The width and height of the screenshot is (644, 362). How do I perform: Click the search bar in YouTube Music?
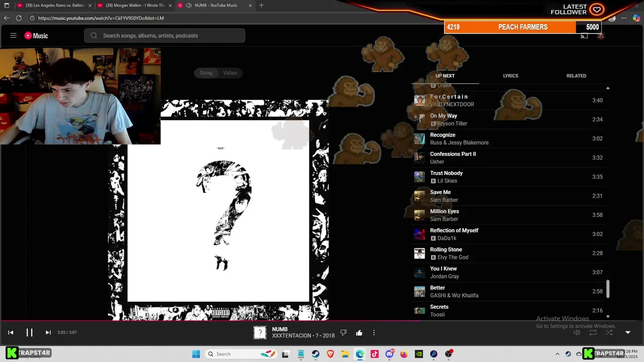click(165, 36)
